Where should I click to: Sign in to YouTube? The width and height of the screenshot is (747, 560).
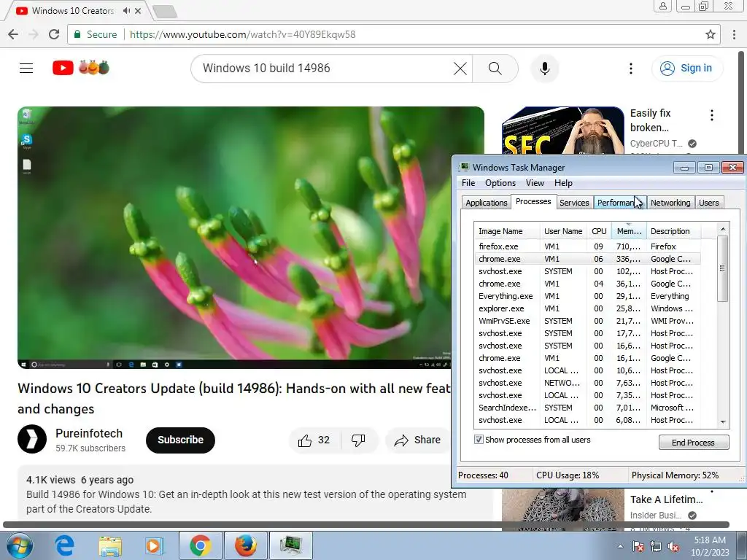tap(686, 69)
